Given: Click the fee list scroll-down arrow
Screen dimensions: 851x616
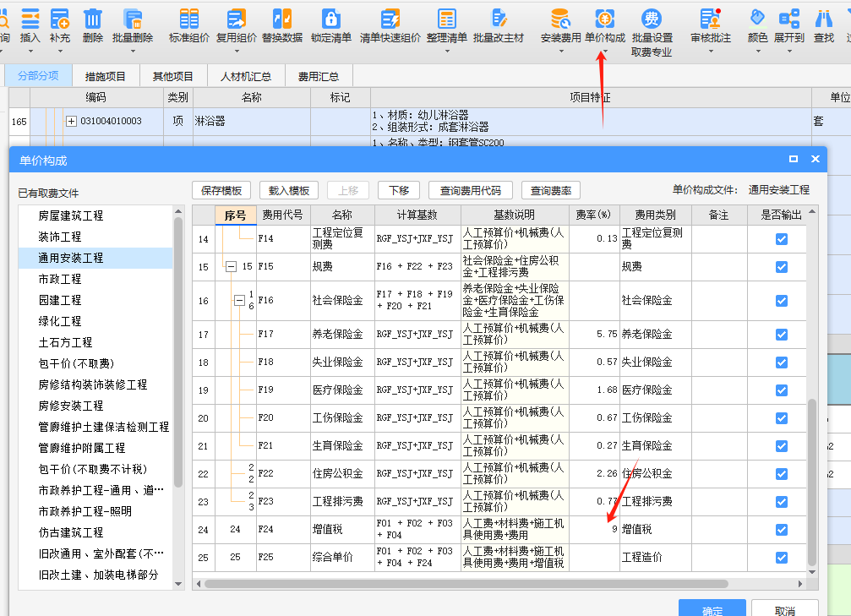Looking at the screenshot, I should tap(178, 584).
